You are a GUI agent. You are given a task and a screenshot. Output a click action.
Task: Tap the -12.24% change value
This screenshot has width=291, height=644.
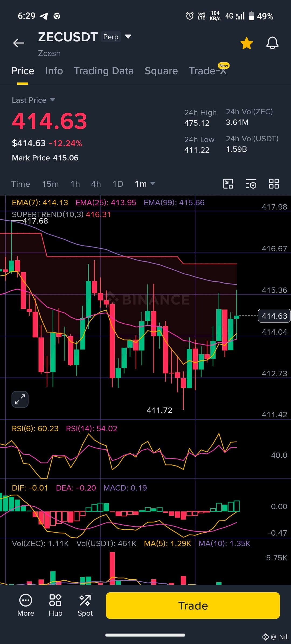[x=65, y=143]
